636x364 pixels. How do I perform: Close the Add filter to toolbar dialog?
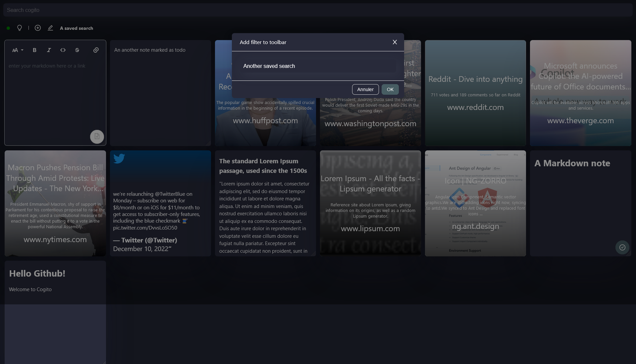coord(395,42)
